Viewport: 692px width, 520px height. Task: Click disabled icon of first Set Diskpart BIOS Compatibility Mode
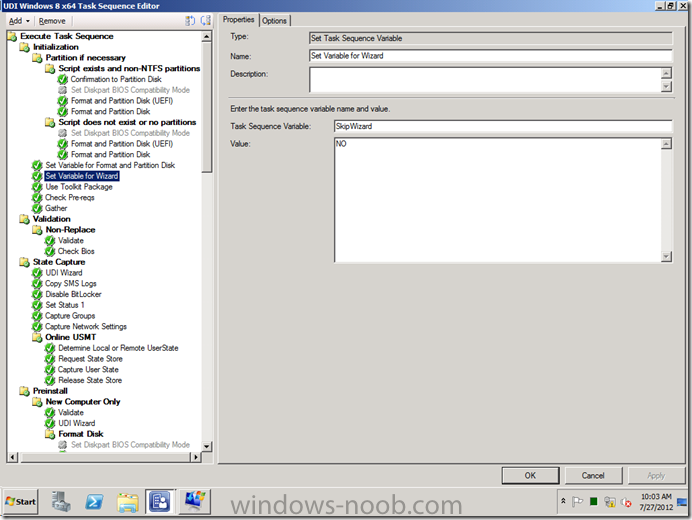[x=63, y=90]
